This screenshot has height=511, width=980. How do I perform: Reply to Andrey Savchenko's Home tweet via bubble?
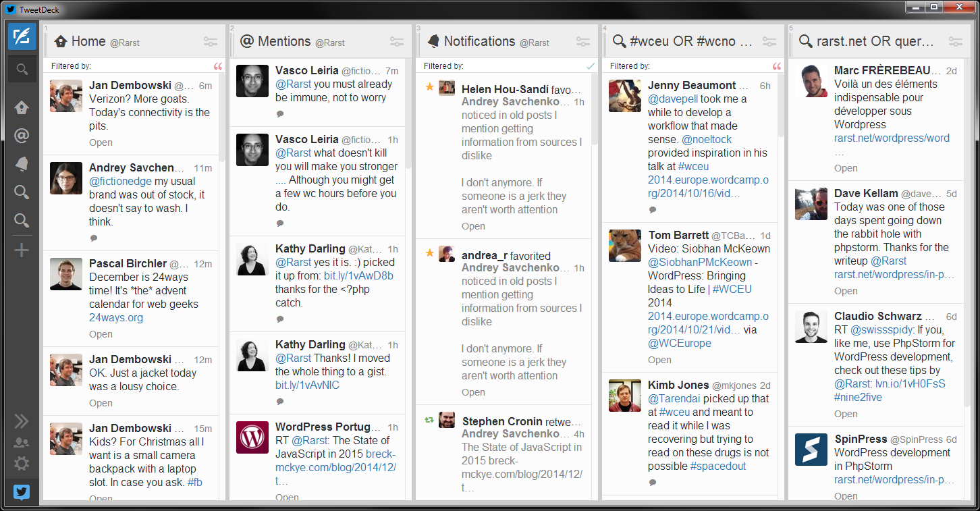(x=94, y=238)
